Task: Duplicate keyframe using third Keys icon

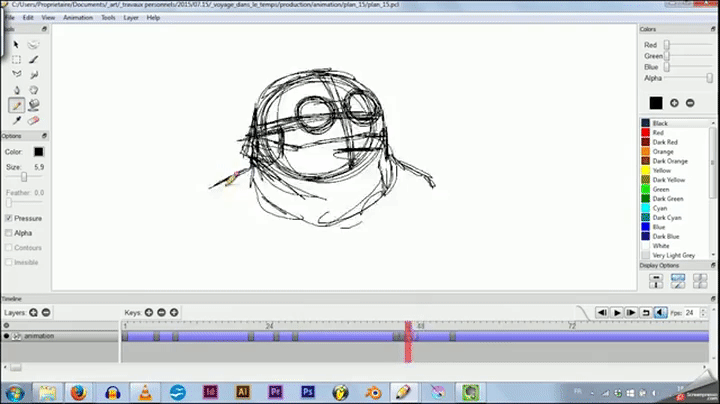Action: click(x=174, y=313)
